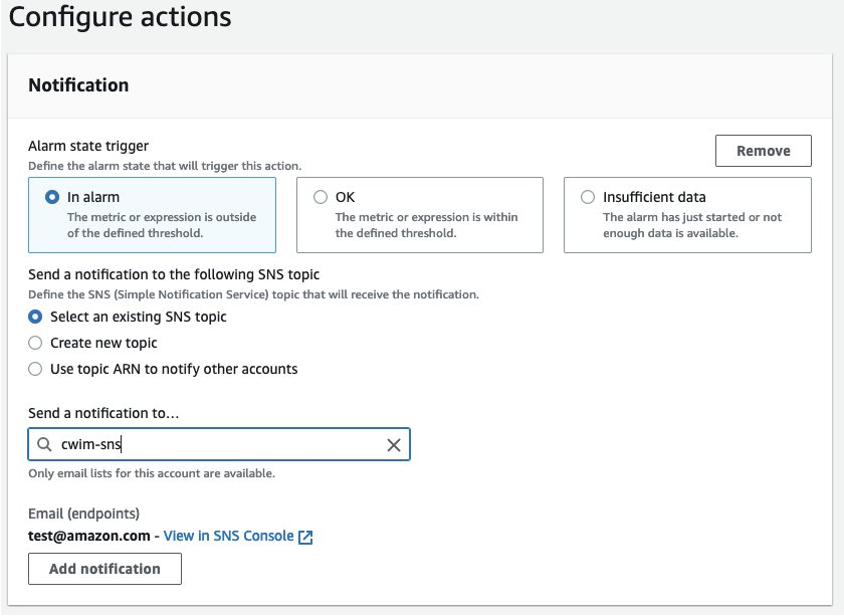The image size is (844, 616).
Task: Click the Configure actions page title
Action: tap(120, 17)
